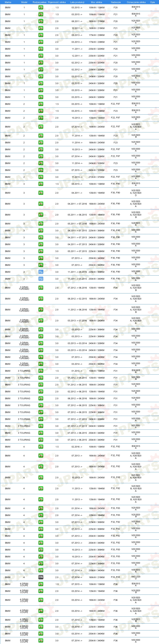Viewport: 159px width, 644px height.
Task: Click the '08.2011 ->' production date cell
Action: point(77,21)
